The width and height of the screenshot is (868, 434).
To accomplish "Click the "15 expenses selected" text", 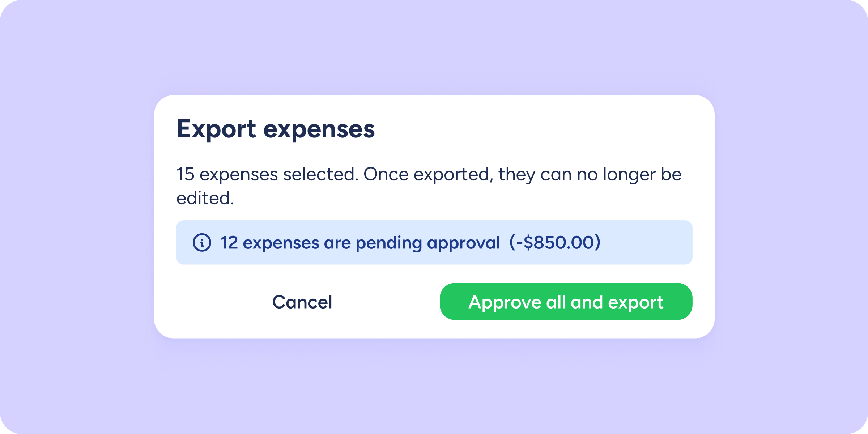I will (267, 174).
